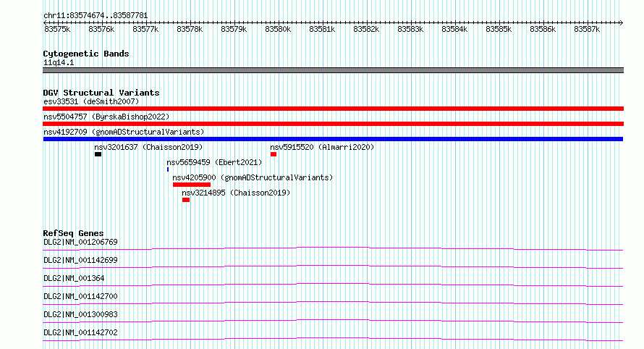Click the esv33531 (deSmith2007) red variant bar
Viewport: 644px width, 349px height.
click(x=333, y=109)
